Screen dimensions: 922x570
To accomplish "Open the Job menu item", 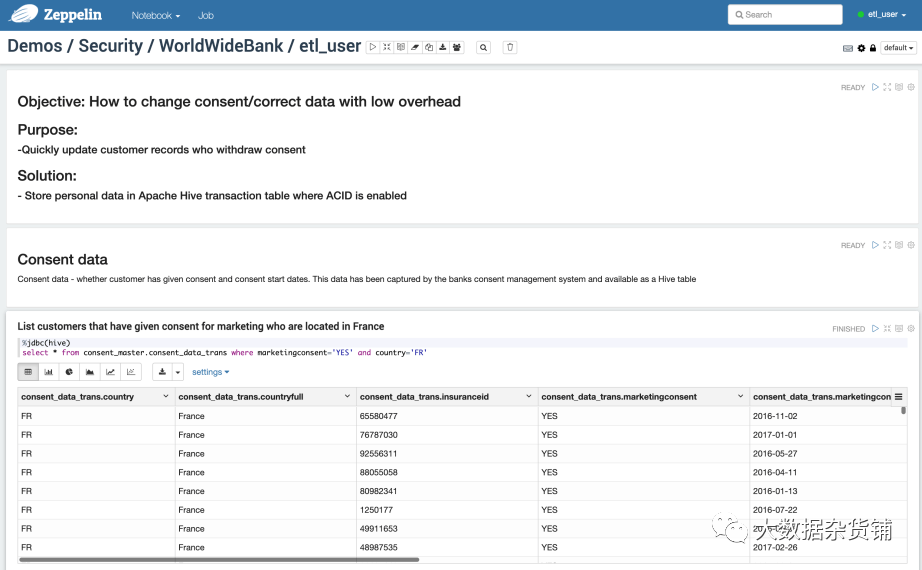I will point(206,15).
